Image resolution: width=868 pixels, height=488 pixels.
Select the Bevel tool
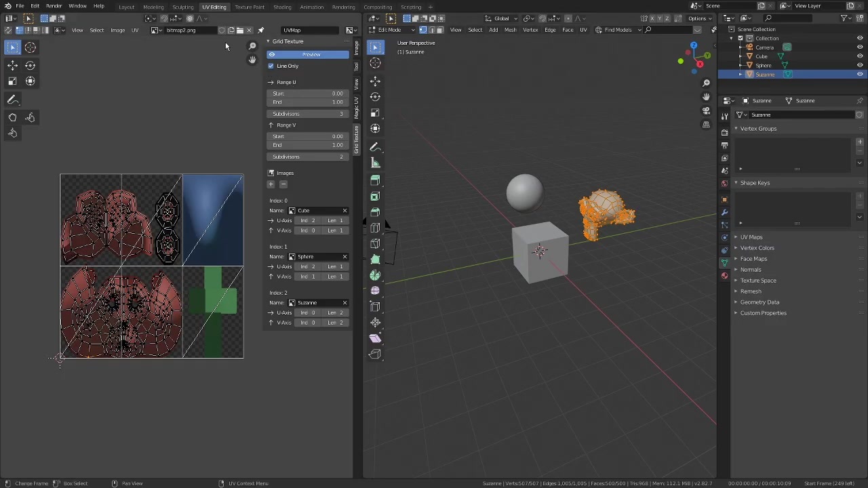click(375, 212)
